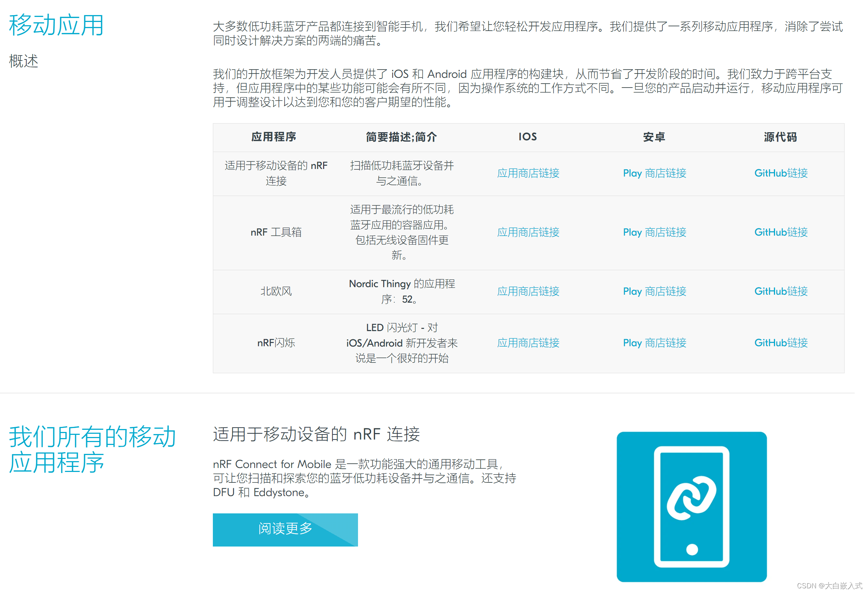This screenshot has width=868, height=593.
Task: Click the 适用于移动设备的 nRF 连接 heading
Action: (x=316, y=434)
